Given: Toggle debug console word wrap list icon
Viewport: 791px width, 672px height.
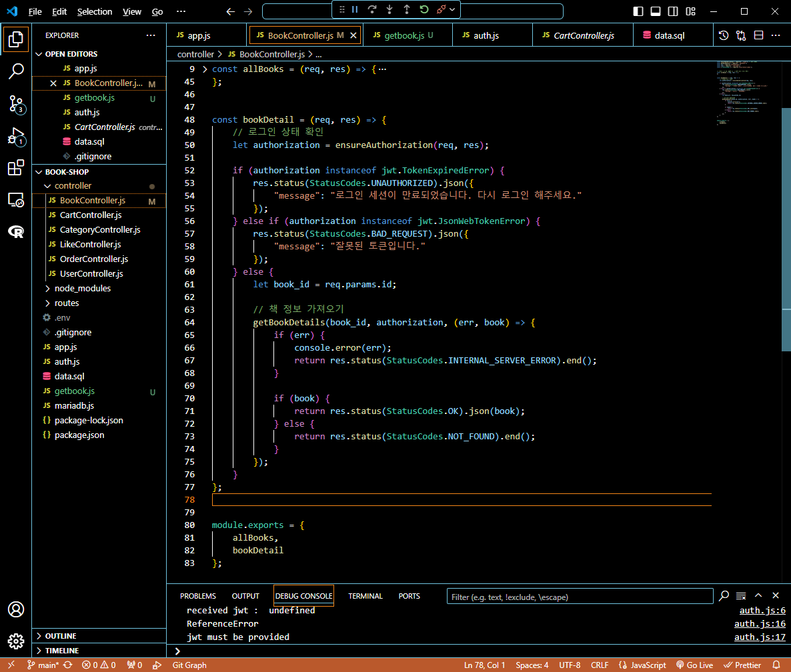Looking at the screenshot, I should [741, 596].
